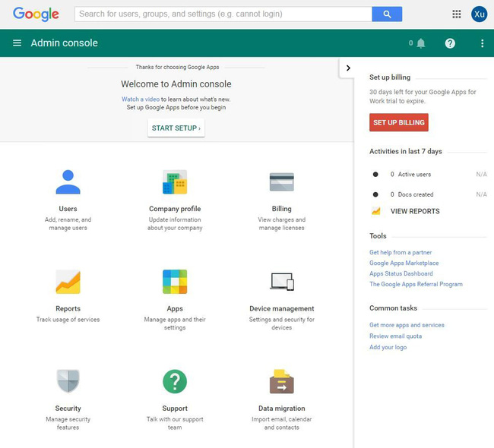
Task: Open the Watch a video link
Action: point(141,99)
